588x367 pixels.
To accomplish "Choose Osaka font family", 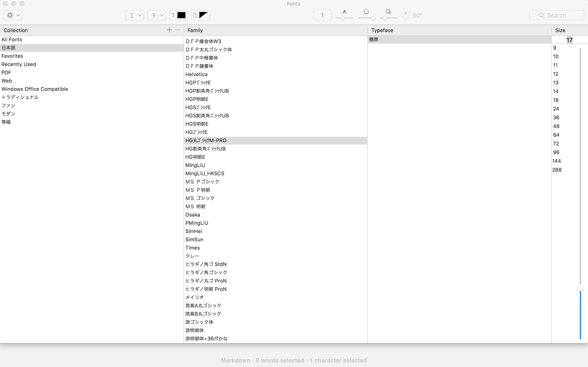I will 193,214.
